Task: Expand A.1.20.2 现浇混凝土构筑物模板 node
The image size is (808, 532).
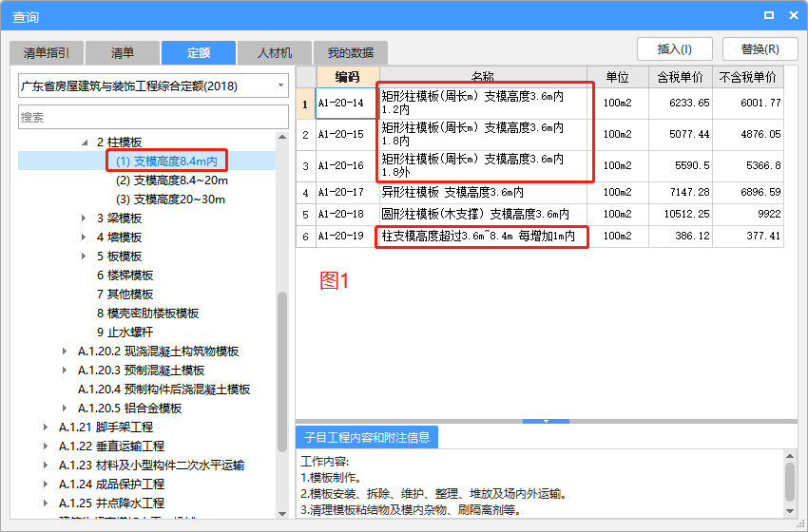Action: [65, 351]
